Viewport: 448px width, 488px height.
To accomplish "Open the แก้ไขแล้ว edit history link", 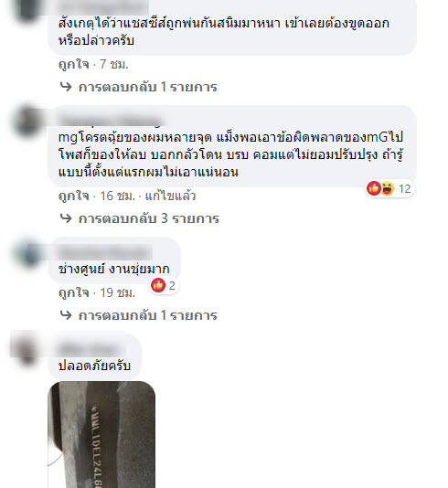I will point(170,196).
